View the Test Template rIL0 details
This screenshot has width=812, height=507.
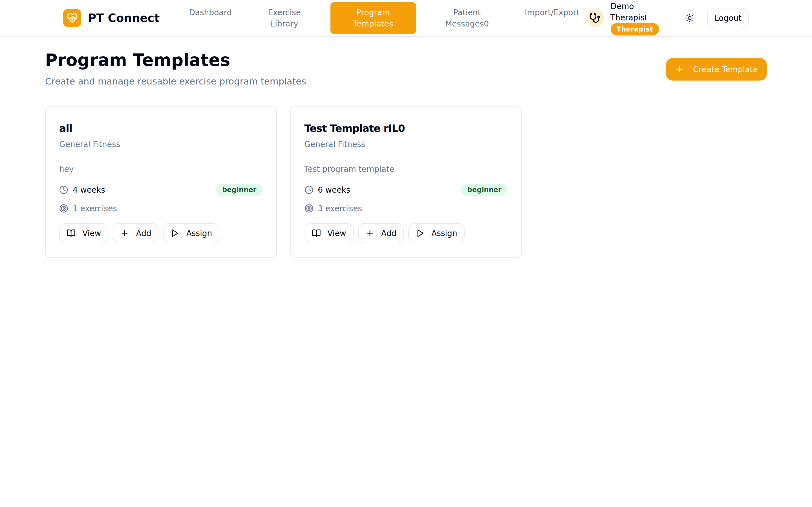(328, 233)
